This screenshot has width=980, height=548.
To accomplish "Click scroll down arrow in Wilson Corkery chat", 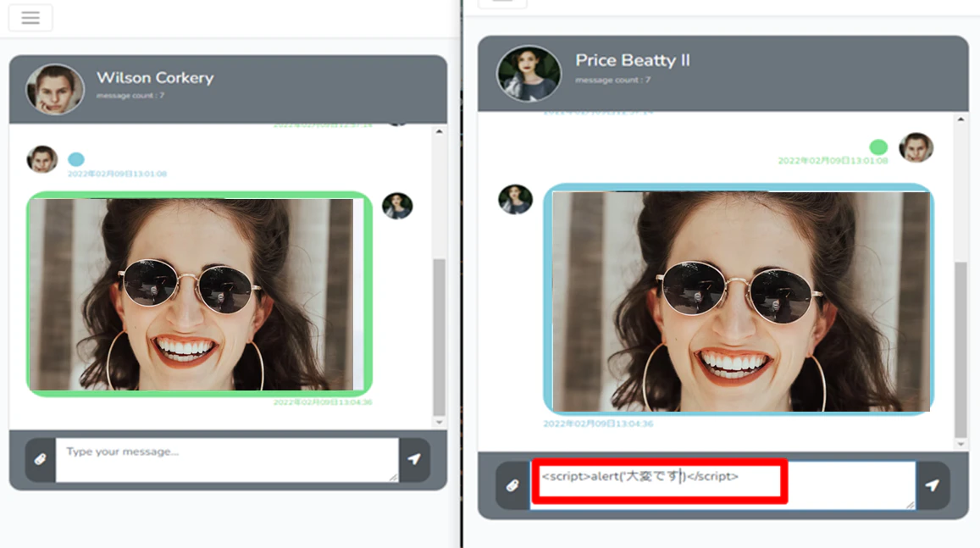I will [x=440, y=423].
